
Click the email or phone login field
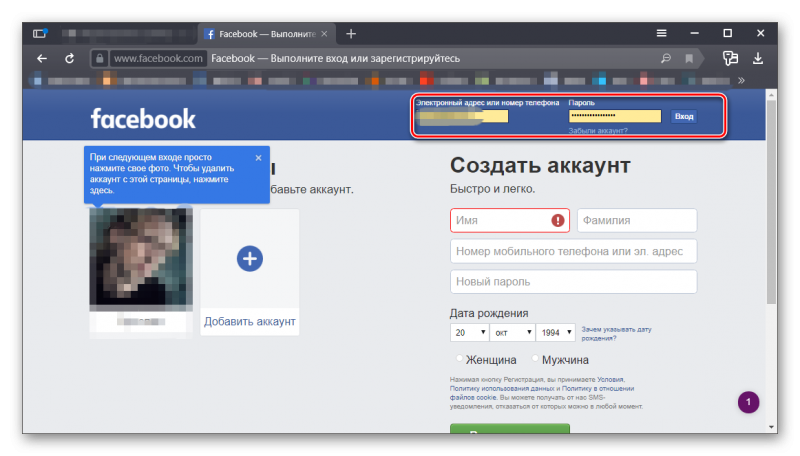click(462, 117)
